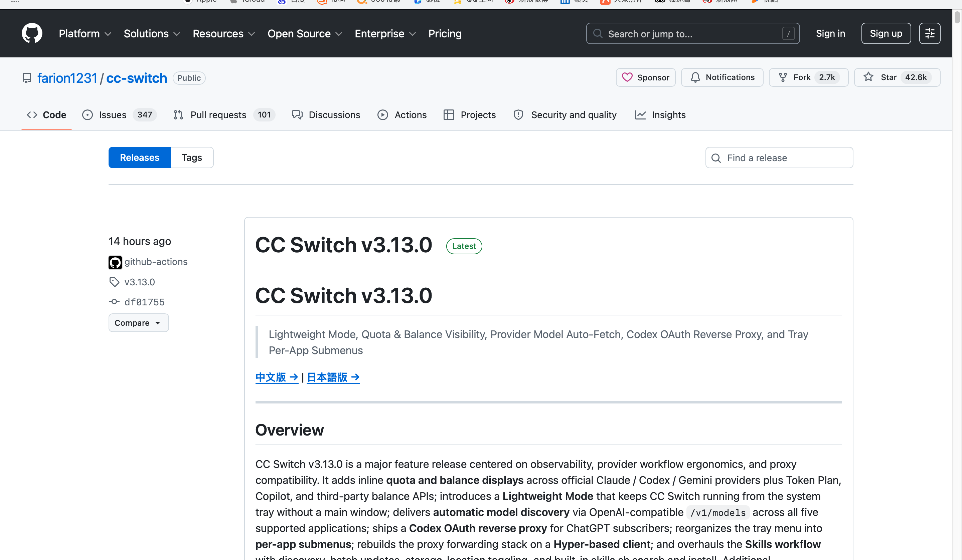Viewport: 962px width, 560px height.
Task: Go to Pull requests tab
Action: 224,115
